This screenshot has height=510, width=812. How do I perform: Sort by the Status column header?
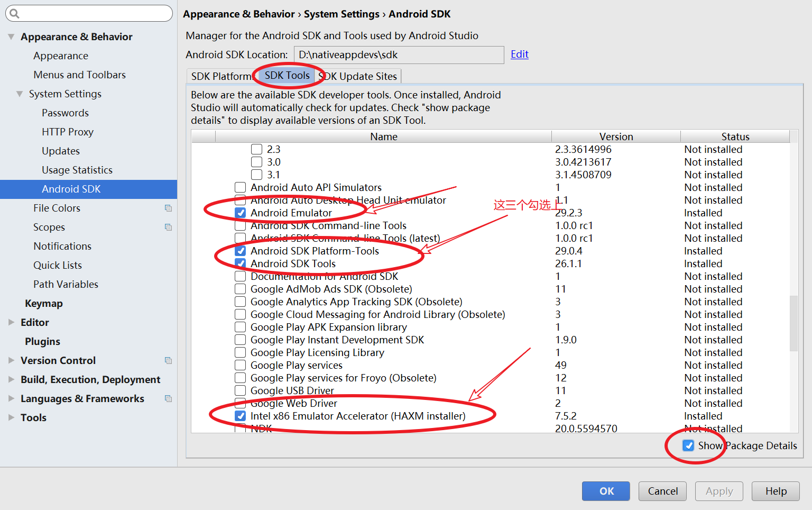[735, 136]
